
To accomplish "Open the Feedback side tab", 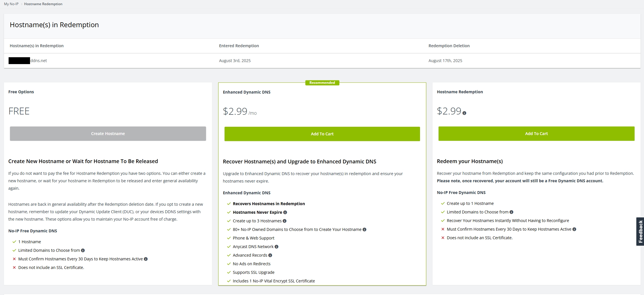I will point(640,231).
